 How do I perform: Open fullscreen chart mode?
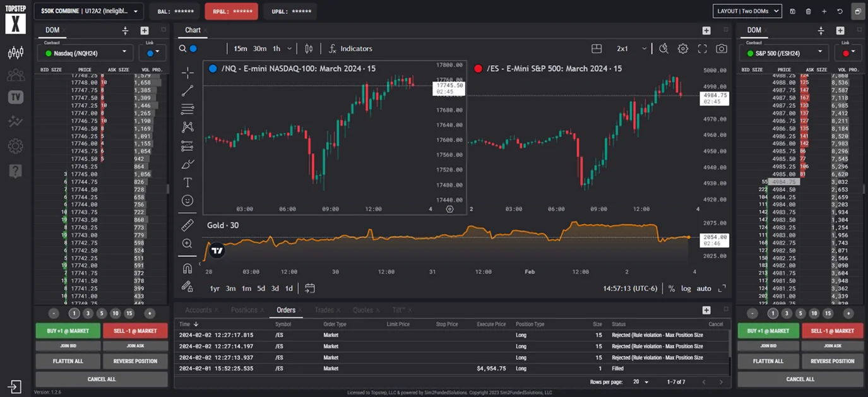(x=702, y=49)
